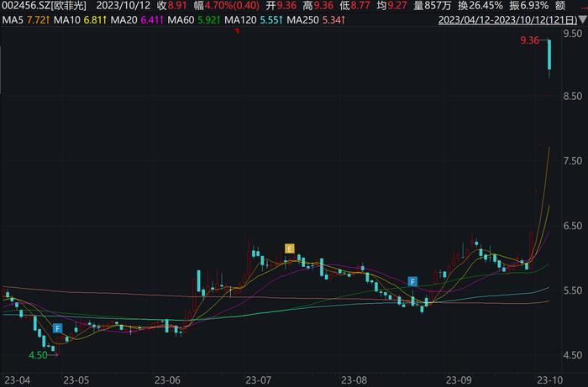Image resolution: width=588 pixels, height=387 pixels.
Task: Click the MA20 6.41 indicator label
Action: (136, 20)
